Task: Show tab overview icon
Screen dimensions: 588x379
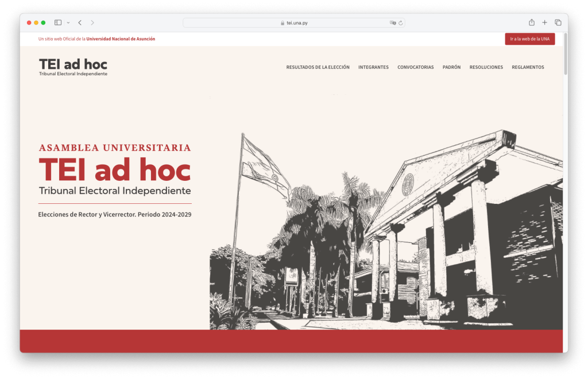Action: (x=558, y=22)
